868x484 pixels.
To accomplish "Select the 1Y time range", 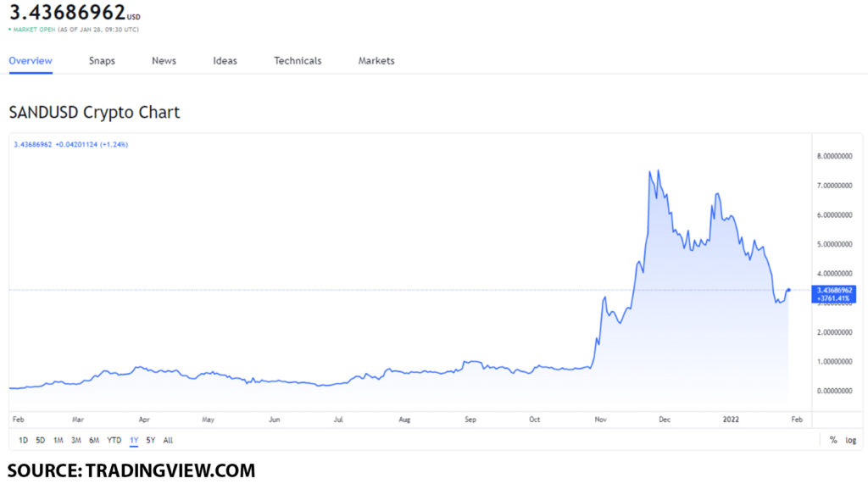I will 134,440.
